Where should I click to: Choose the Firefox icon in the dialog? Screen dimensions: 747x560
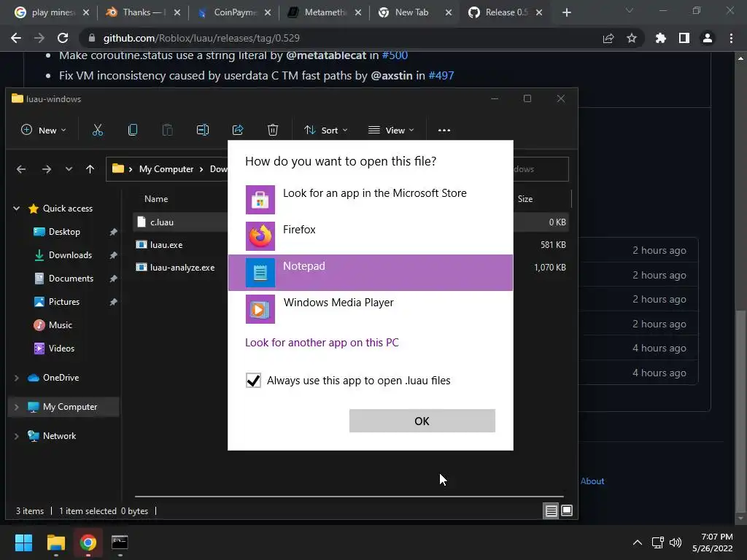[260, 236]
